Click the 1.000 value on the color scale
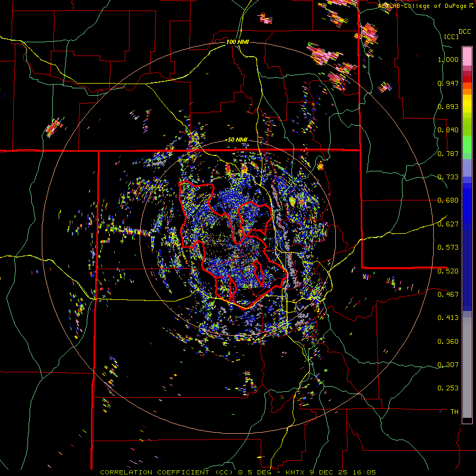 coord(448,59)
